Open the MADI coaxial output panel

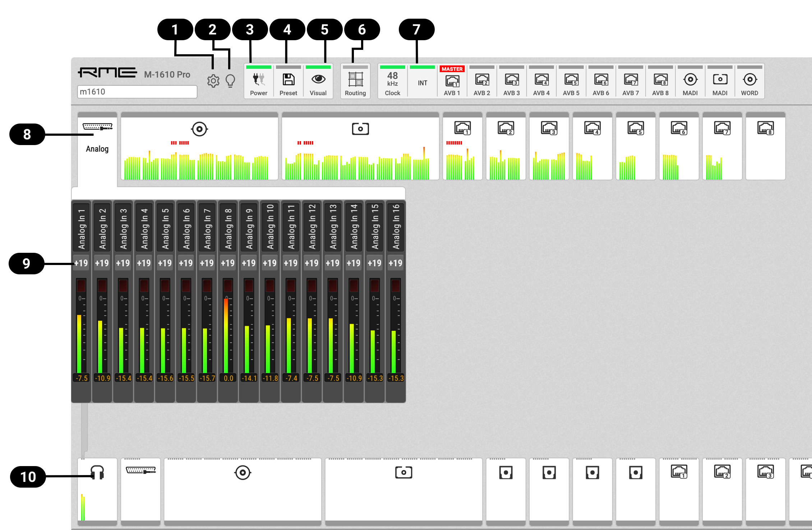pos(243,492)
